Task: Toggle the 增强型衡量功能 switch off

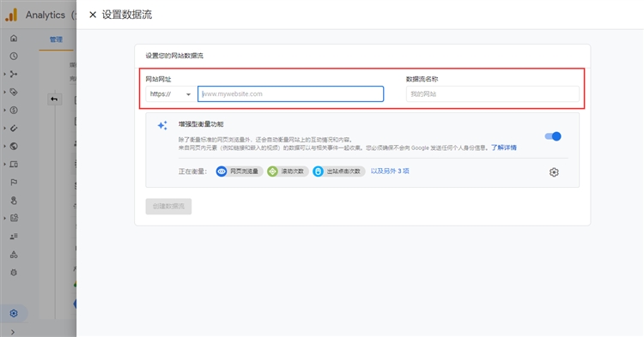Action: coord(553,136)
